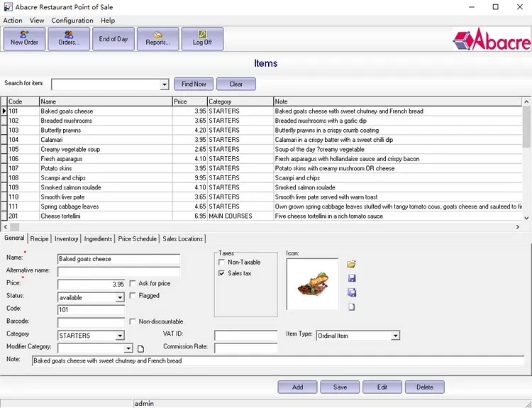Viewport: 532px width, 408px height.
Task: Switch to the Recipe tab
Action: tap(39, 238)
